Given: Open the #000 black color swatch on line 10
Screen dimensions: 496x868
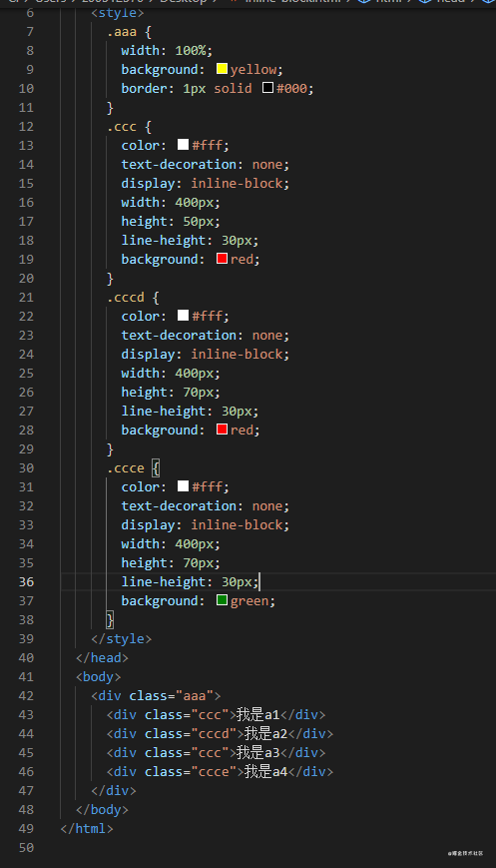Looking at the screenshot, I should (x=267, y=88).
